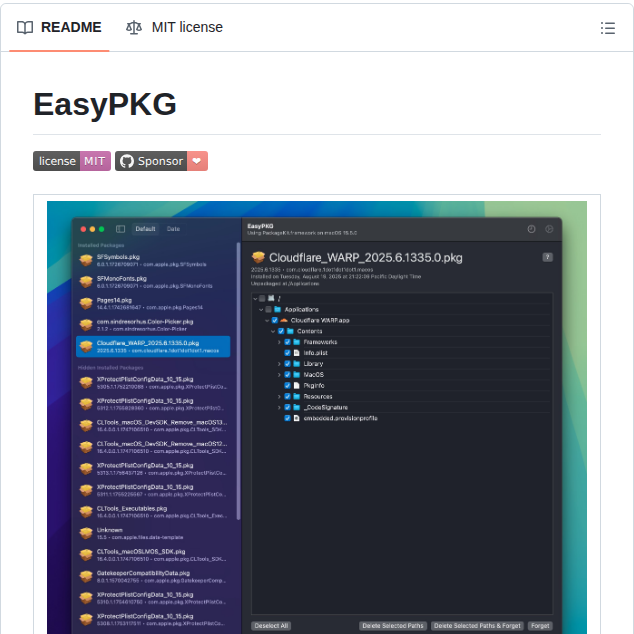Screen dimensions: 634x634
Task: Select the CLTools_macOS_DevSDK_Remove_macOS13 package row
Action: [153, 425]
